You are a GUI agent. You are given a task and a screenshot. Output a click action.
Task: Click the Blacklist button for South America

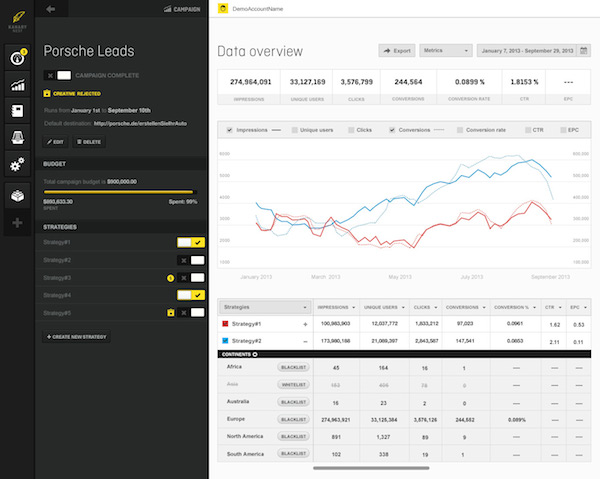pyautogui.click(x=293, y=454)
